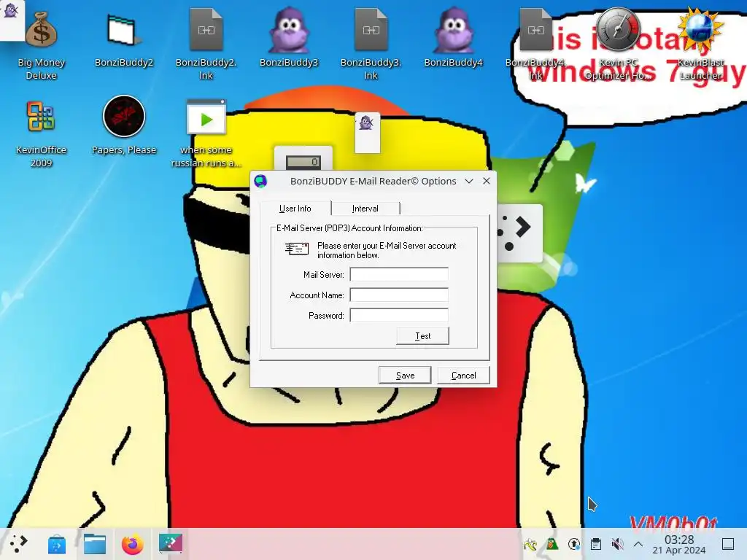Collapse dialog with the title bar chevron
Image resolution: width=747 pixels, height=560 pixels.
[469, 181]
